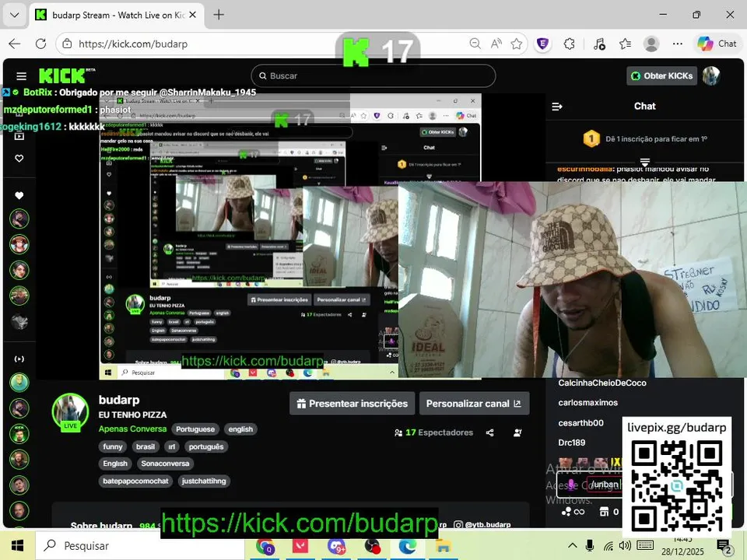Open the purple shield extension icon

tap(542, 44)
